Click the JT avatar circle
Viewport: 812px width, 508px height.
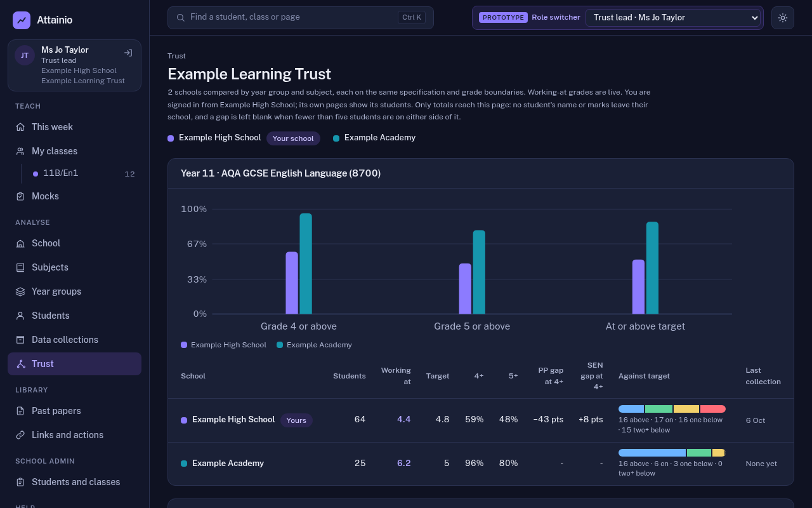click(25, 55)
